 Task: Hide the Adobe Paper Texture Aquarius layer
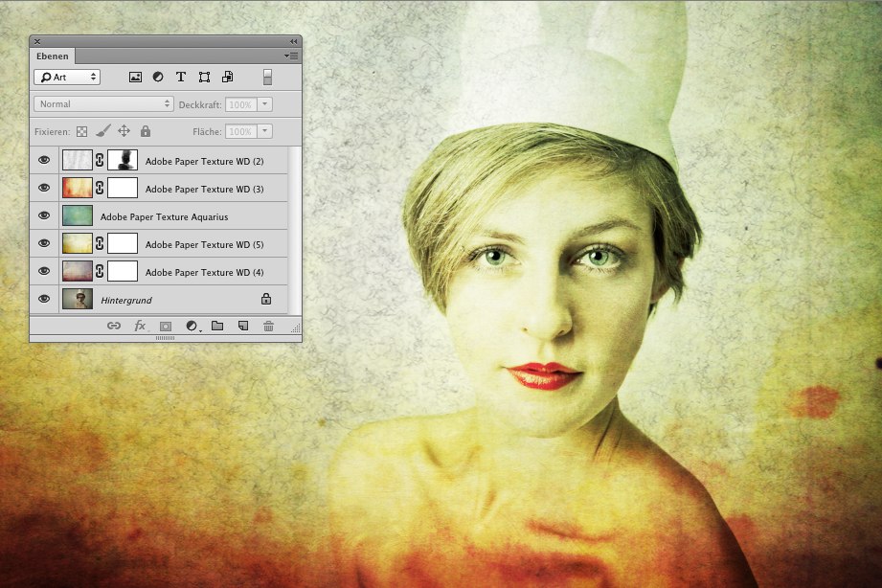[44, 216]
